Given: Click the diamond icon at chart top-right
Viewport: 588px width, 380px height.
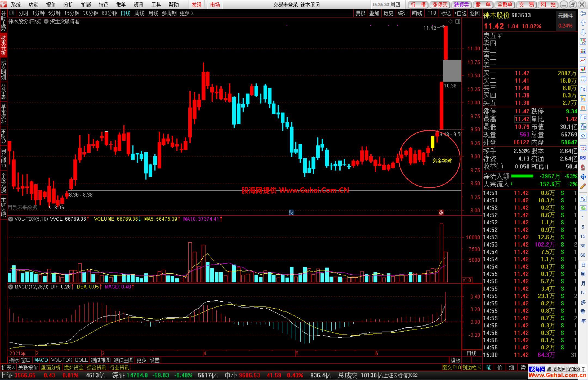Looking at the screenshot, I should point(450,21).
